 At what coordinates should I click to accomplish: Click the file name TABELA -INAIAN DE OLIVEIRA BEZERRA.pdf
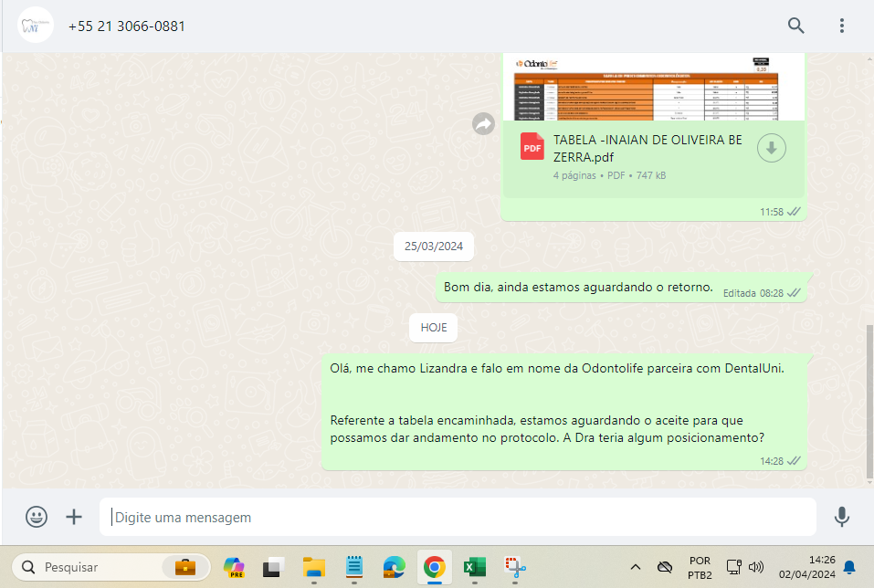(x=648, y=148)
